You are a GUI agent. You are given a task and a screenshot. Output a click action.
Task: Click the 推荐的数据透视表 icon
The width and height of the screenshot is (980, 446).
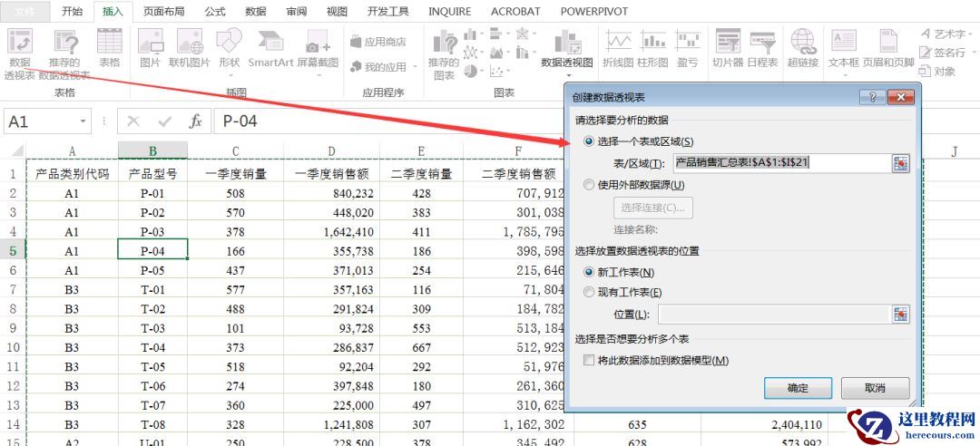pos(65,42)
